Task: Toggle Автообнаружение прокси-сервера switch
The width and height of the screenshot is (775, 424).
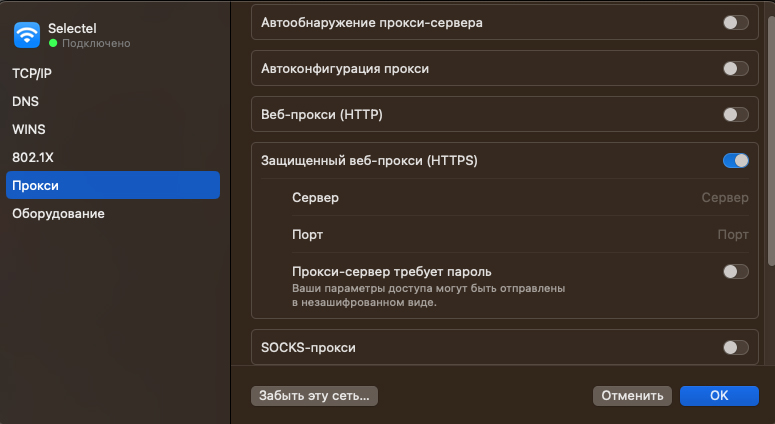Action: point(735,22)
